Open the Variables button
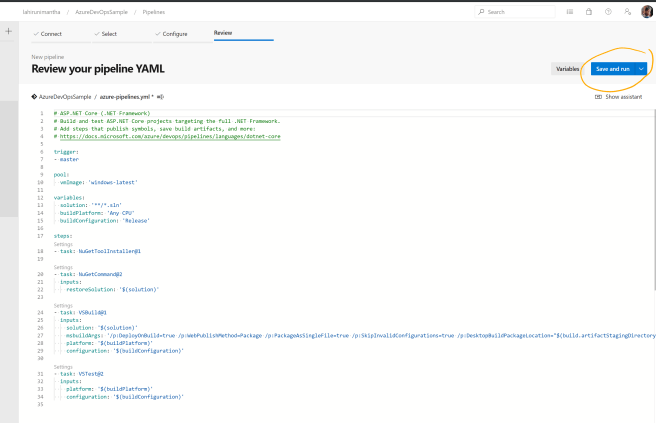This screenshot has height=423, width=656. click(x=567, y=69)
